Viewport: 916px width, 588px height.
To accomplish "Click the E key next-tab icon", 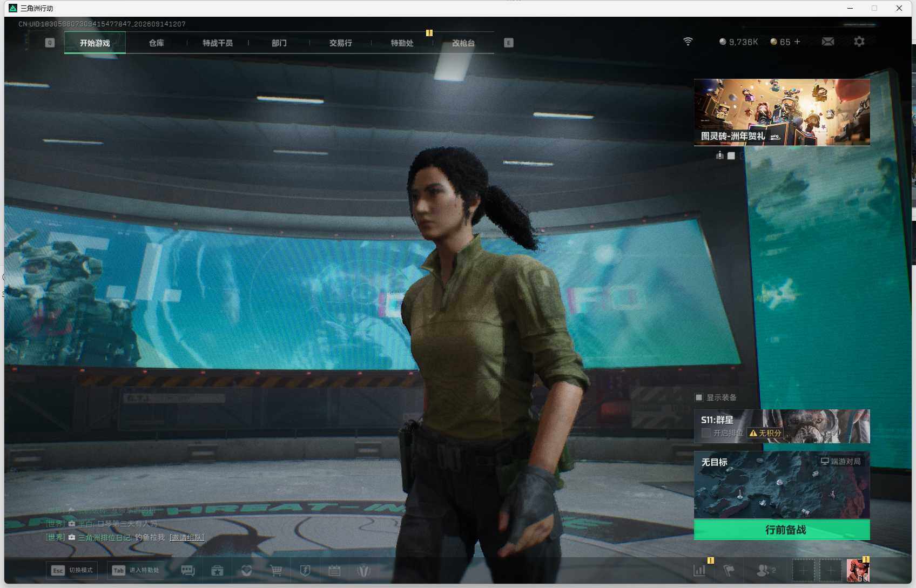I will 509,43.
